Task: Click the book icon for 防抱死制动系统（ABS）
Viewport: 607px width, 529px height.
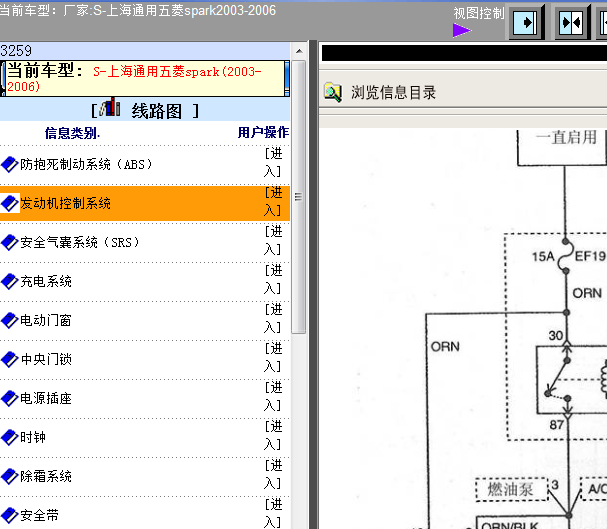Action: pyautogui.click(x=9, y=164)
